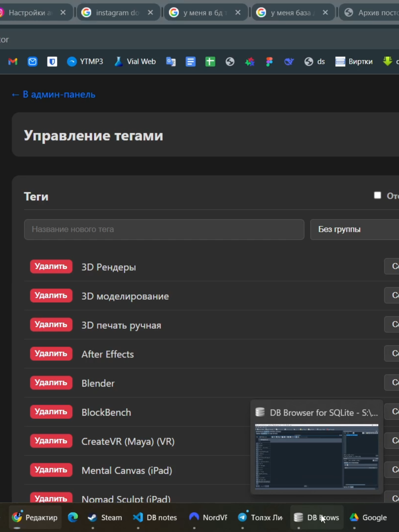Focus the Название нового тега input field
This screenshot has height=532, width=399.
164,229
